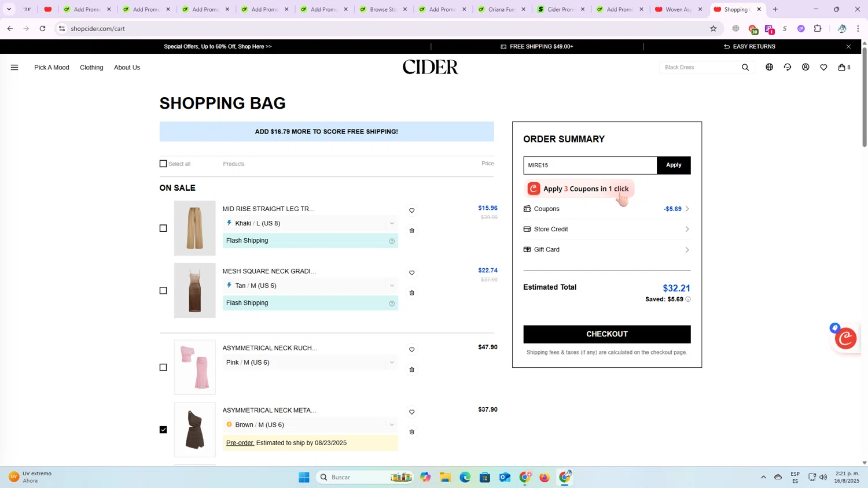Image resolution: width=868 pixels, height=488 pixels.
Task: Click the CIDER logo
Action: (430, 68)
